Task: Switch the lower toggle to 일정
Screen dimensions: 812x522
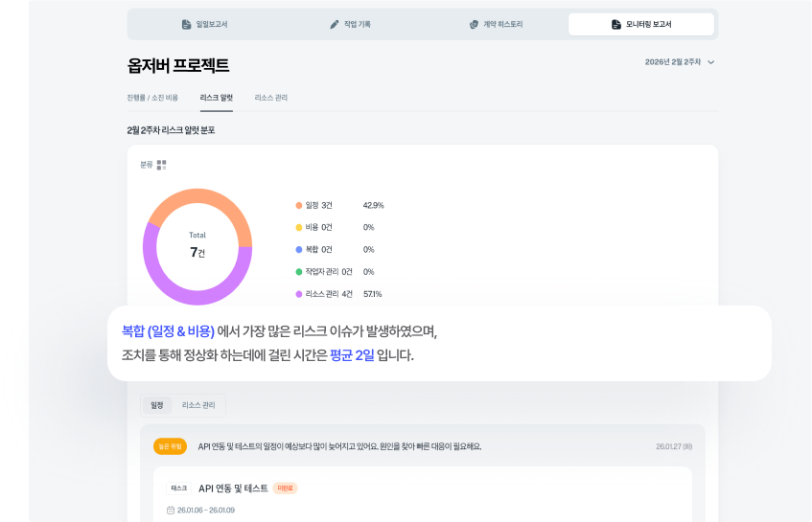Action: pos(156,405)
